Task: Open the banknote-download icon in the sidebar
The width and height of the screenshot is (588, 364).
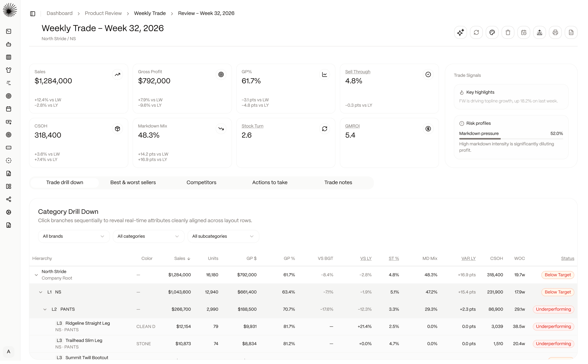Action: [9, 122]
